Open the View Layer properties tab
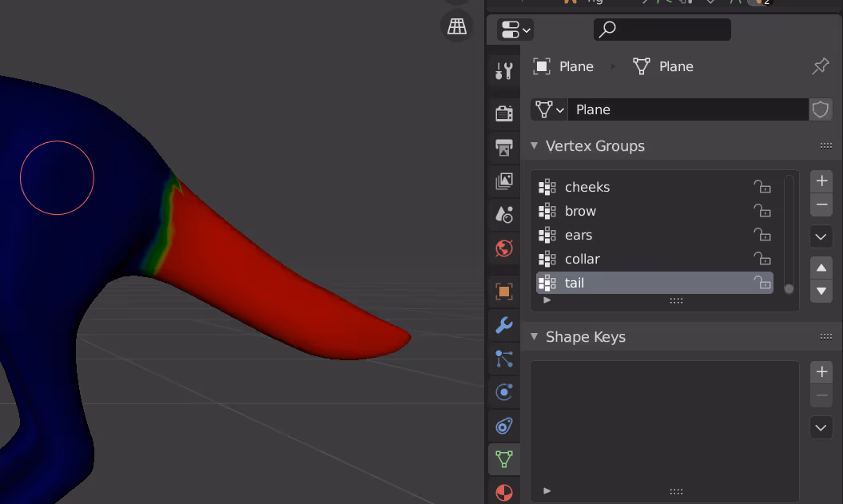The image size is (843, 504). pyautogui.click(x=503, y=181)
